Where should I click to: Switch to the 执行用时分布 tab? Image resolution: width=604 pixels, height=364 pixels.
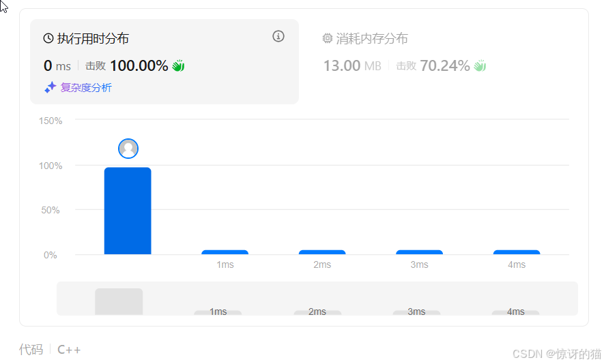pyautogui.click(x=164, y=61)
